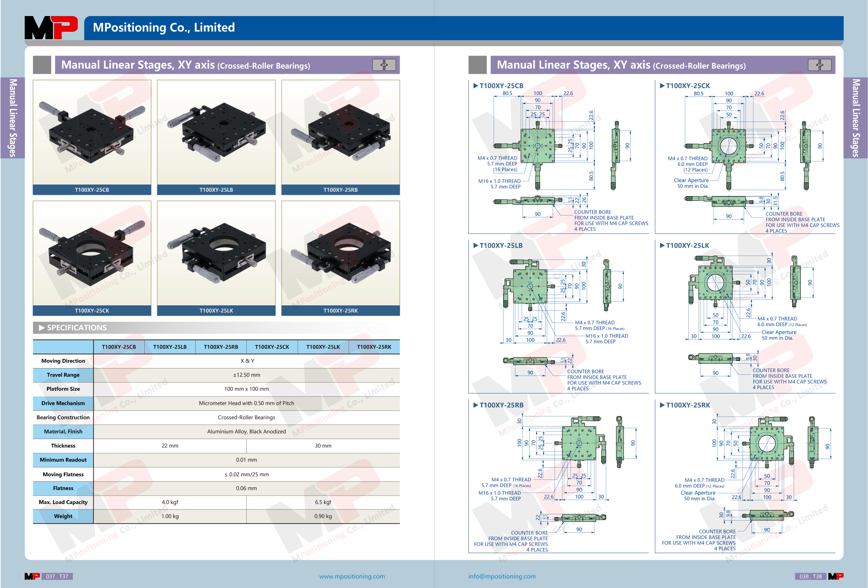
Task: Click the Drive Mechanism row label
Action: pos(63,403)
